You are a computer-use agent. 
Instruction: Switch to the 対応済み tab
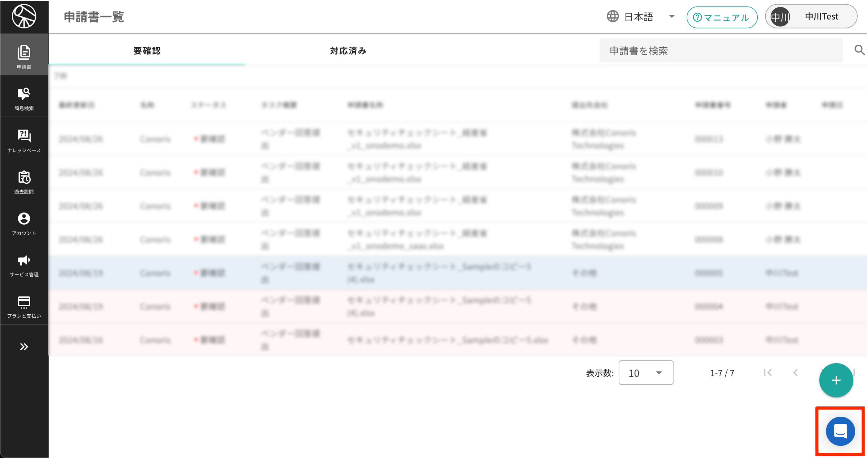pyautogui.click(x=348, y=51)
